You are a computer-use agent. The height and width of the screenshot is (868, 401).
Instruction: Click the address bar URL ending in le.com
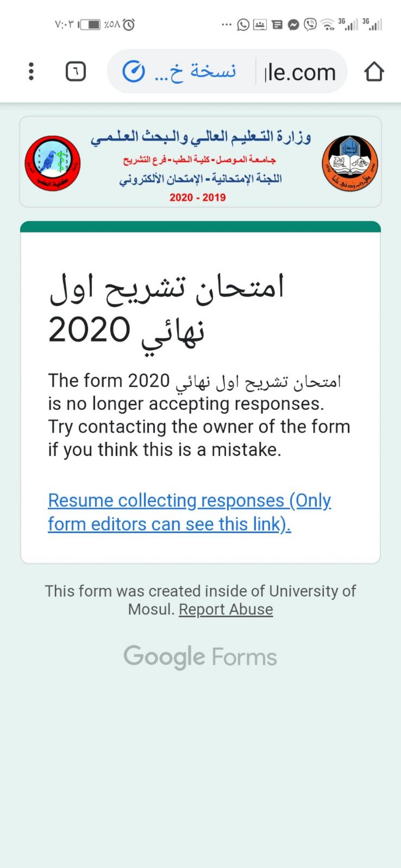(x=300, y=72)
